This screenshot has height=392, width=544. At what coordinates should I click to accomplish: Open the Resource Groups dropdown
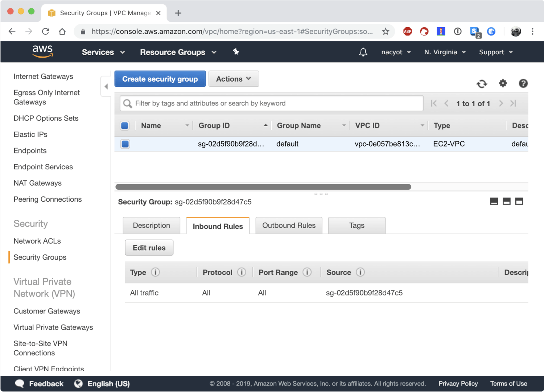click(178, 52)
